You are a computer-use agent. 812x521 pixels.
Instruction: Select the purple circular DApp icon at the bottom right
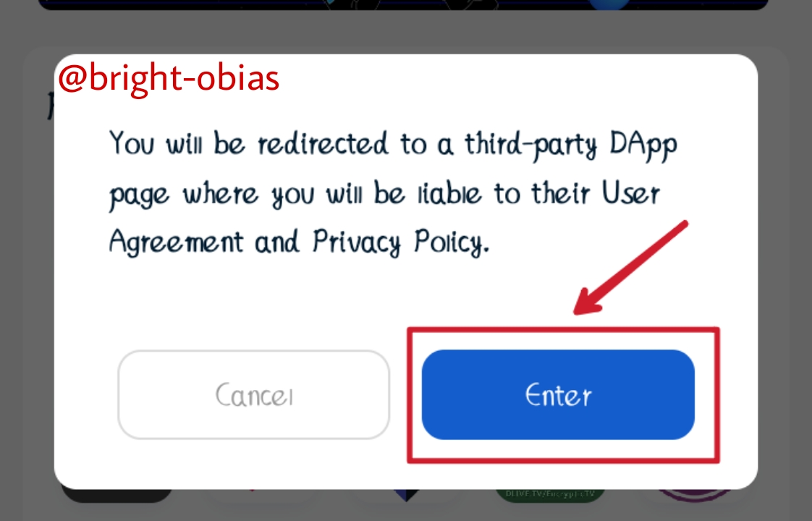tap(694, 496)
